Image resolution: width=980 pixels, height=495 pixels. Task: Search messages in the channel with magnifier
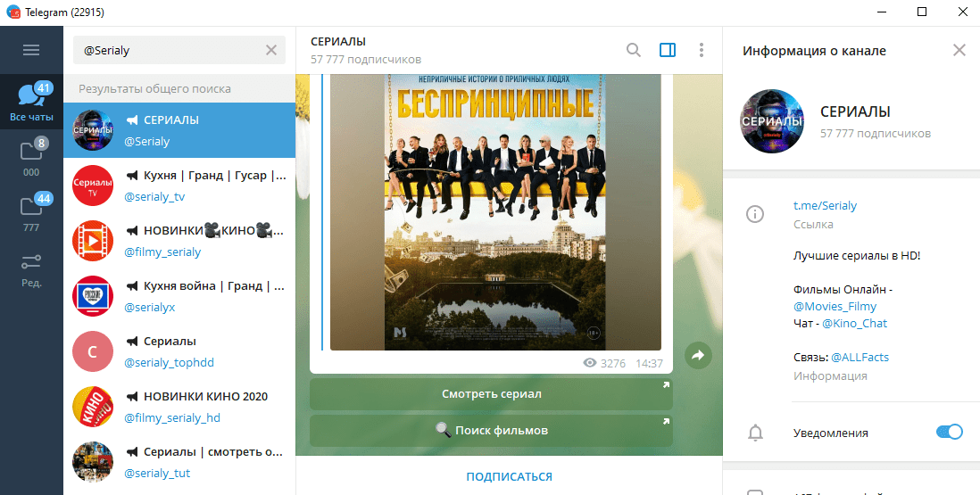point(634,50)
